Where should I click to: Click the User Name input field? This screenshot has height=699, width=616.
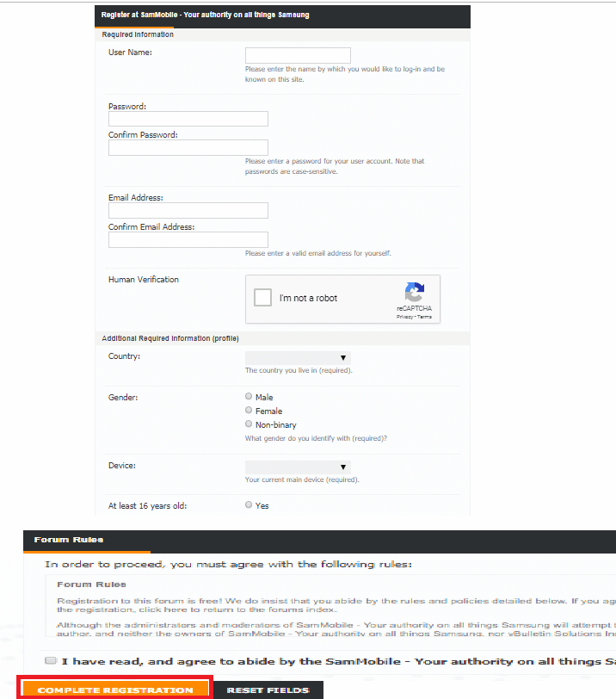[x=298, y=55]
